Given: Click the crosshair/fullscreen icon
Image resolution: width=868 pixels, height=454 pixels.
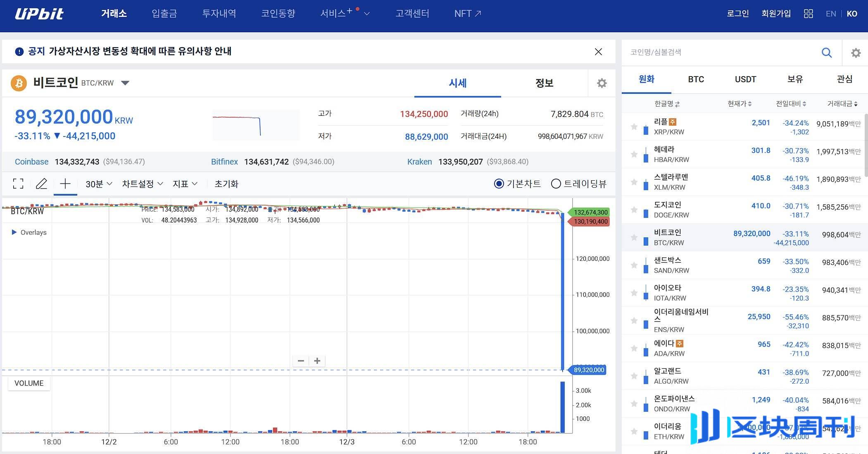Looking at the screenshot, I should coord(18,183).
